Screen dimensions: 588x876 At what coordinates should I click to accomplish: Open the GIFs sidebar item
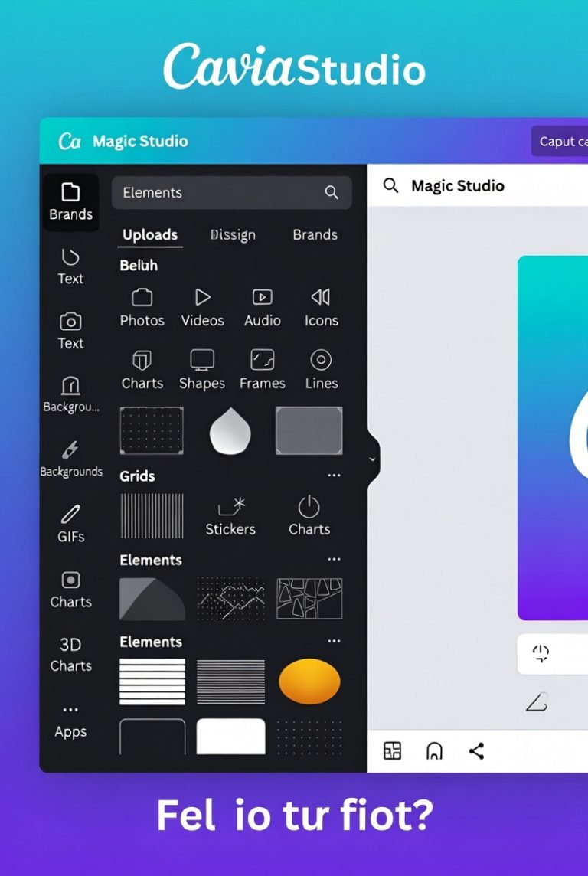coord(71,524)
